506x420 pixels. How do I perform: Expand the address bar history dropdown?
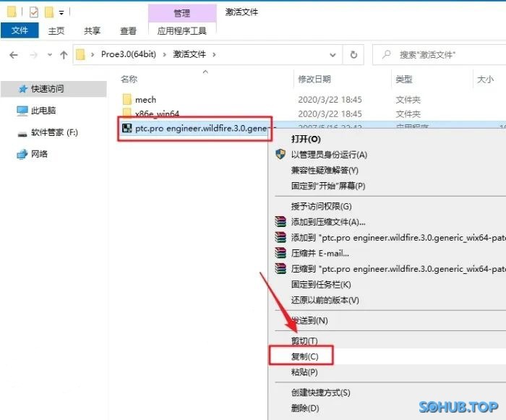click(333, 55)
